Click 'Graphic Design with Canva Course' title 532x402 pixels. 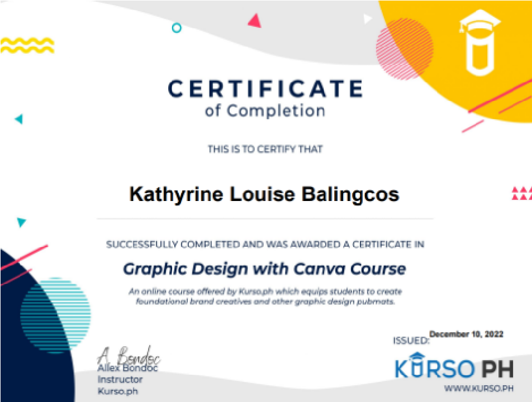tap(264, 270)
